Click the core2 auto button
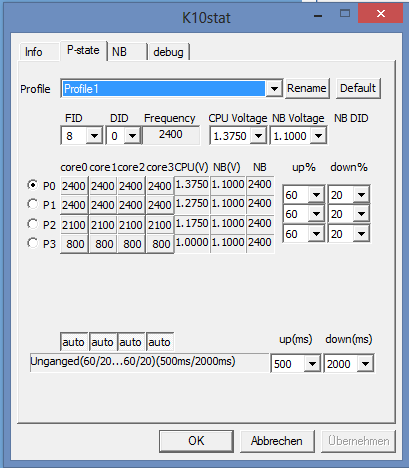Image resolution: width=409 pixels, height=468 pixels. [131, 342]
